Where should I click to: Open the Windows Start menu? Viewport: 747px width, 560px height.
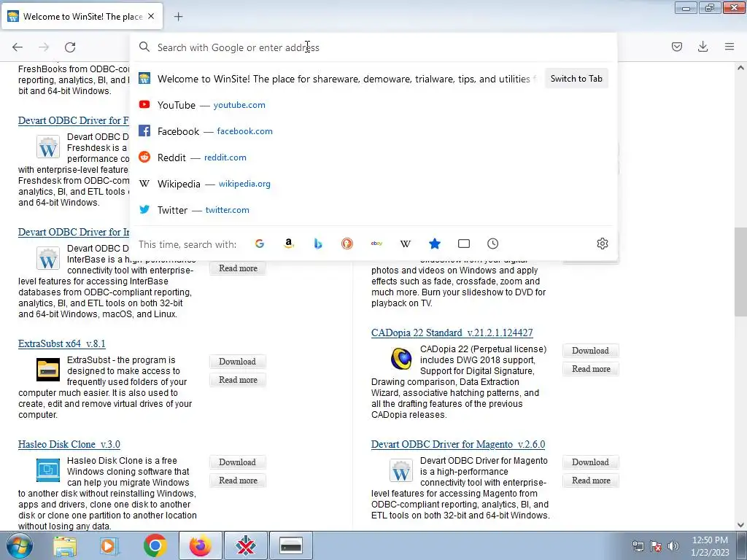[20, 545]
